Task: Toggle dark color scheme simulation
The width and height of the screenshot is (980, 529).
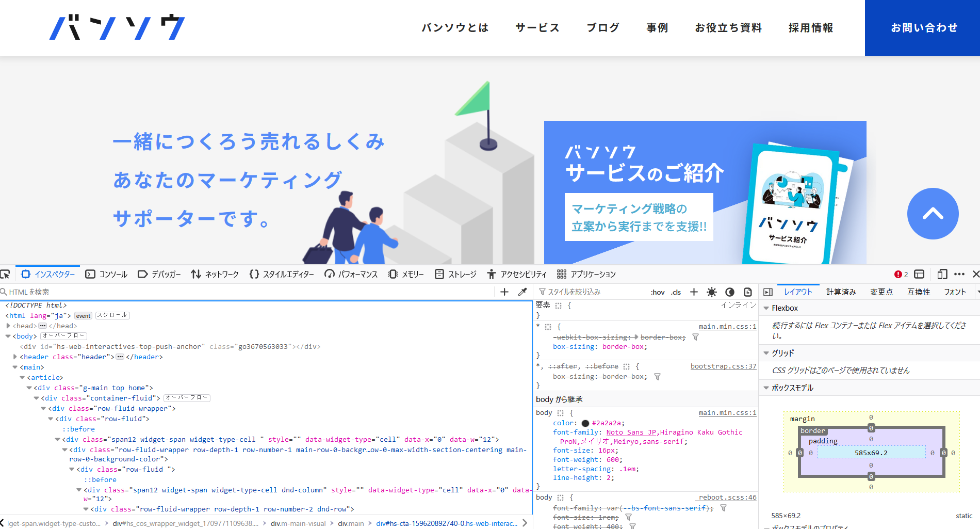Action: (x=730, y=292)
